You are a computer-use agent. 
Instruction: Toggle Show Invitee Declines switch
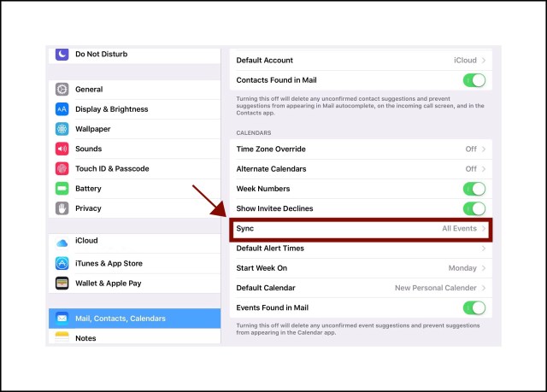474,208
